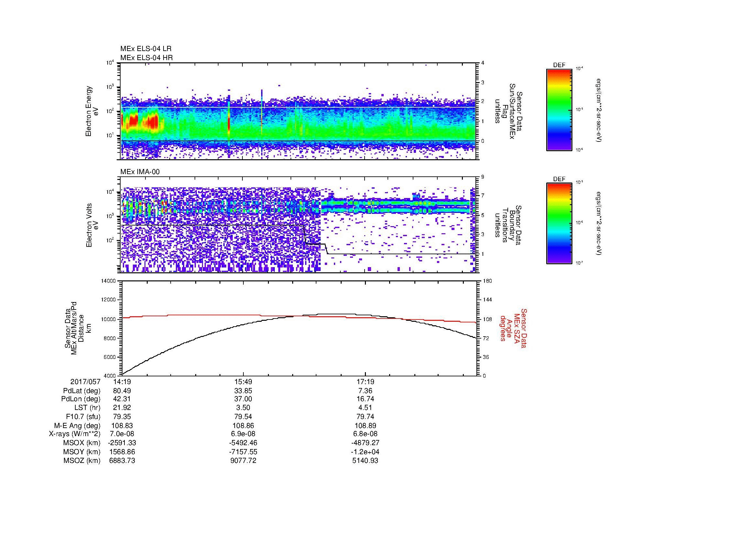This screenshot has height=534, width=756.
Task: Click the top color bar units label
Action: point(599,110)
